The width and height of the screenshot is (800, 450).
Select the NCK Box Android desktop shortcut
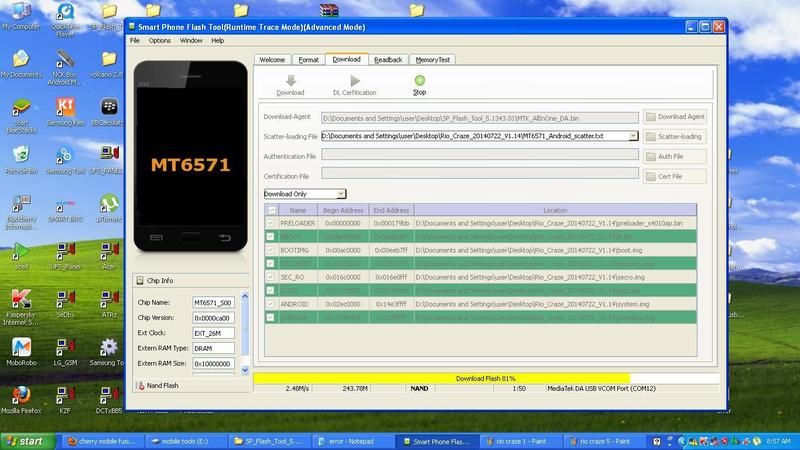(65, 68)
